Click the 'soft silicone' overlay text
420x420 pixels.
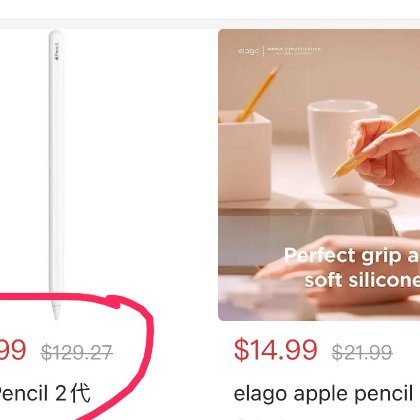point(362,279)
